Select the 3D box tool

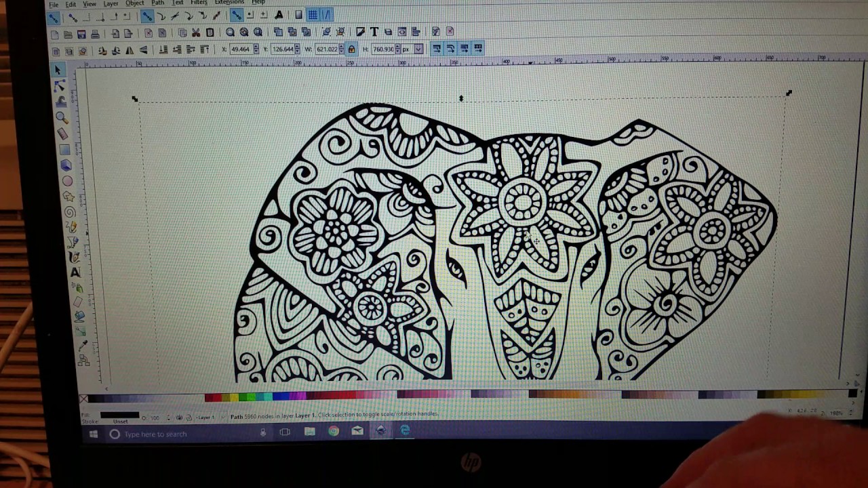tap(66, 165)
